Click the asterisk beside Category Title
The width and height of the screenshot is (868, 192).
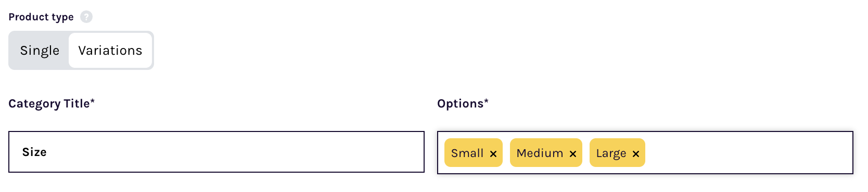(93, 101)
